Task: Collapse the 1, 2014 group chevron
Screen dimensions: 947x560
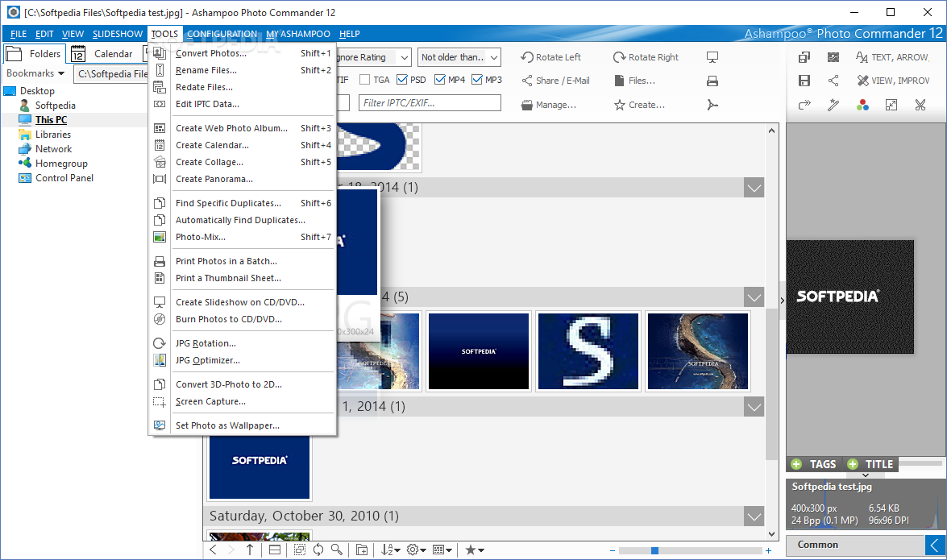Action: [754, 407]
